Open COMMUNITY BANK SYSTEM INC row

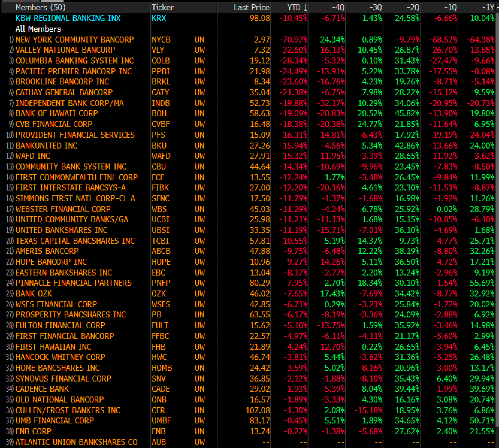click(249, 167)
